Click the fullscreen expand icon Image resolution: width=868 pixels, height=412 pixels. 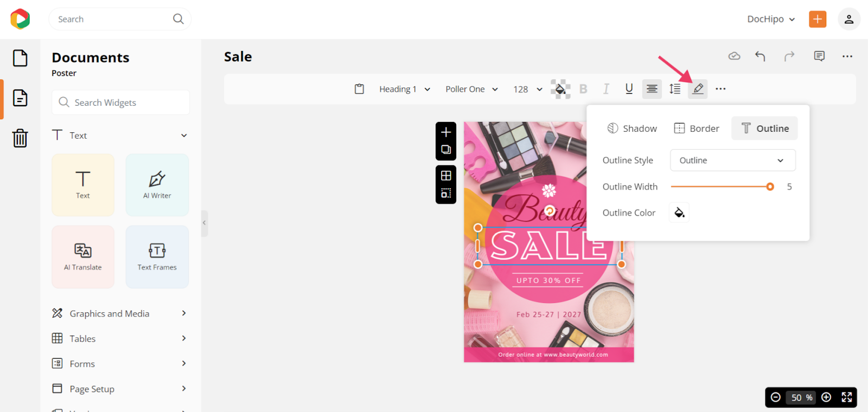coord(846,397)
